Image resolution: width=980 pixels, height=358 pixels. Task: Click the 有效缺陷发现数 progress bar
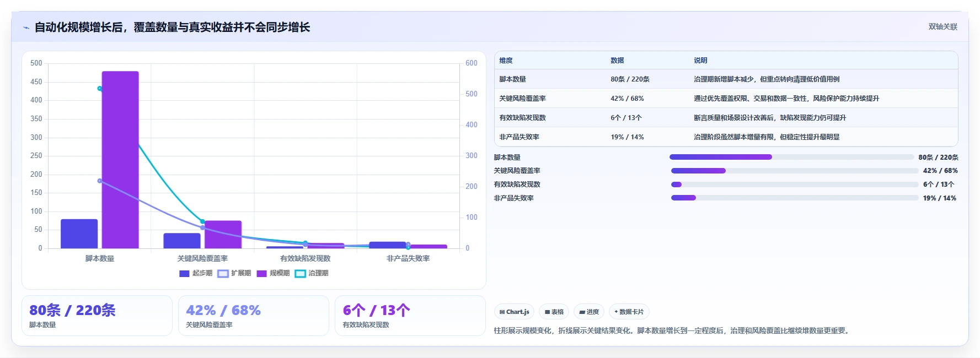click(795, 185)
